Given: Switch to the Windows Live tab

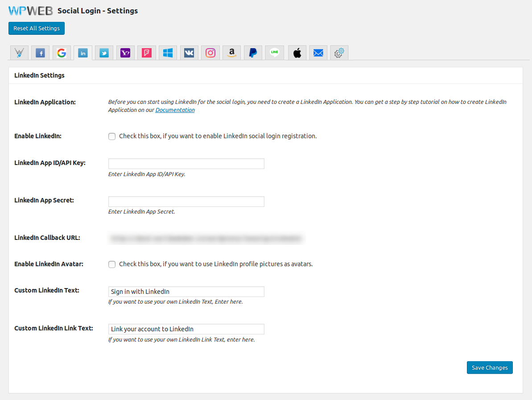Looking at the screenshot, I should coord(168,53).
